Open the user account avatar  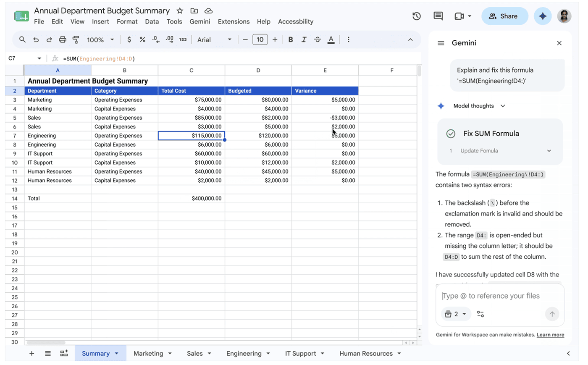coord(564,16)
